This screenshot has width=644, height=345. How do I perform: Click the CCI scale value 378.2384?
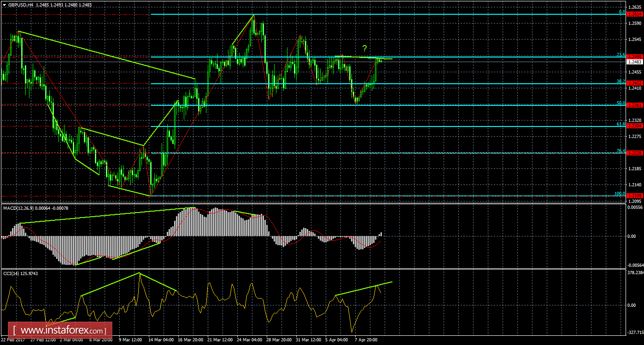(x=635, y=273)
